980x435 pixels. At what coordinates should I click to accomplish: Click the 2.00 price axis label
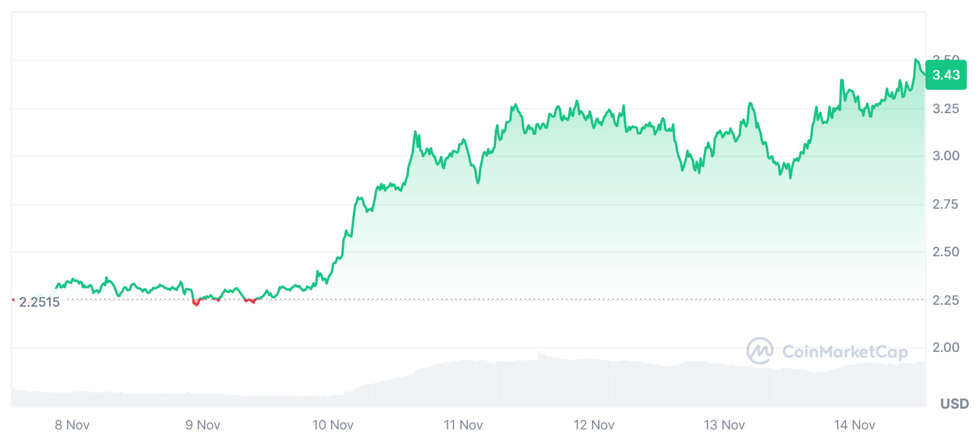point(946,347)
